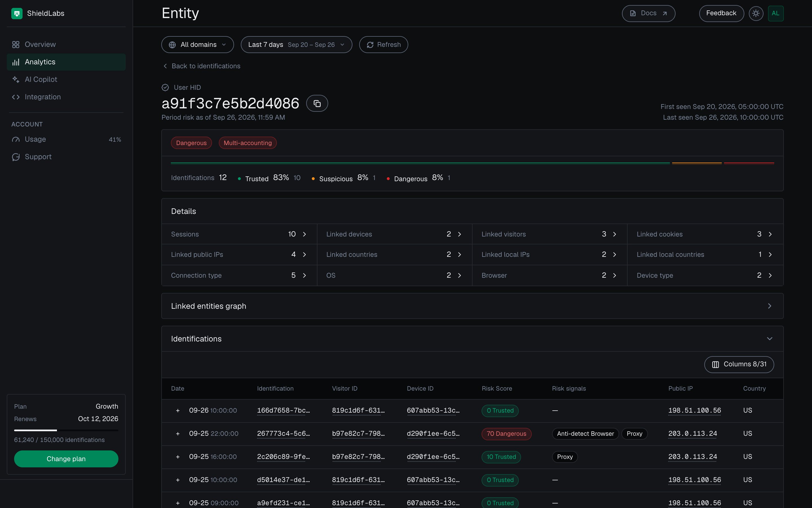Click the Dangerous tag
Viewport: 812px width, 508px height.
click(x=191, y=143)
